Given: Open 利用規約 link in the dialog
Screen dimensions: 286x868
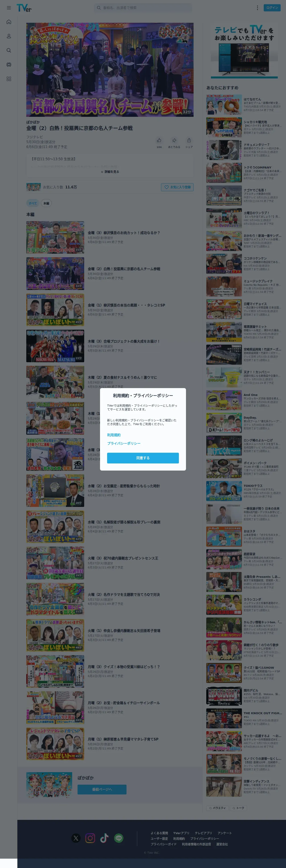Looking at the screenshot, I should click(114, 435).
